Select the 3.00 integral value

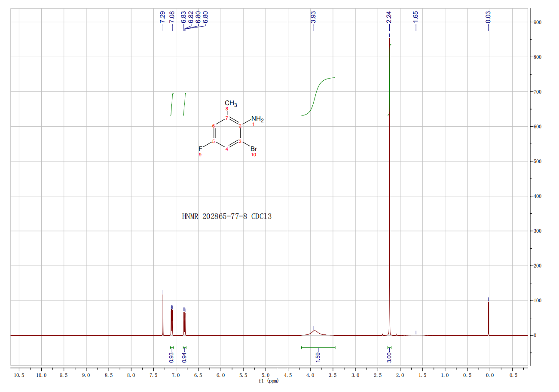point(389,357)
